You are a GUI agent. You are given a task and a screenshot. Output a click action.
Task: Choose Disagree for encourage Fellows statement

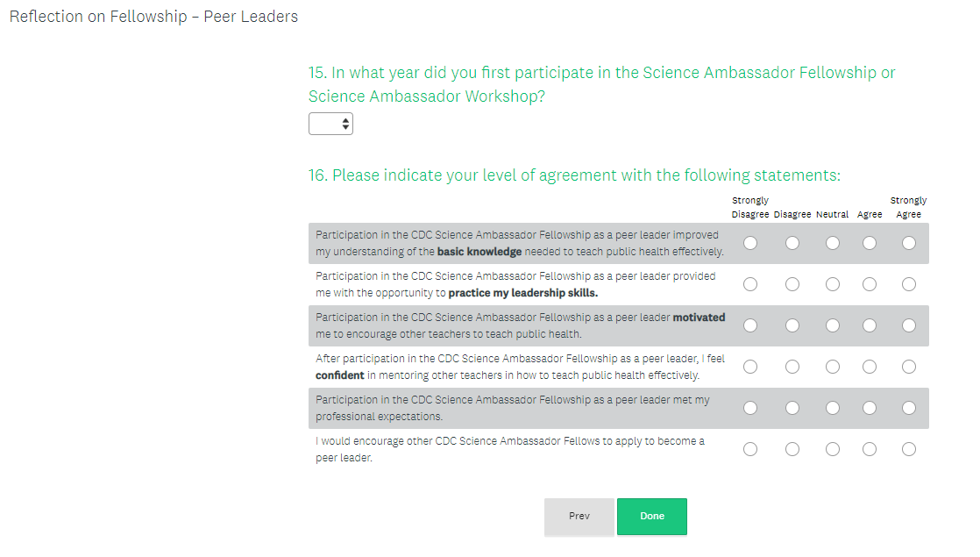point(792,449)
